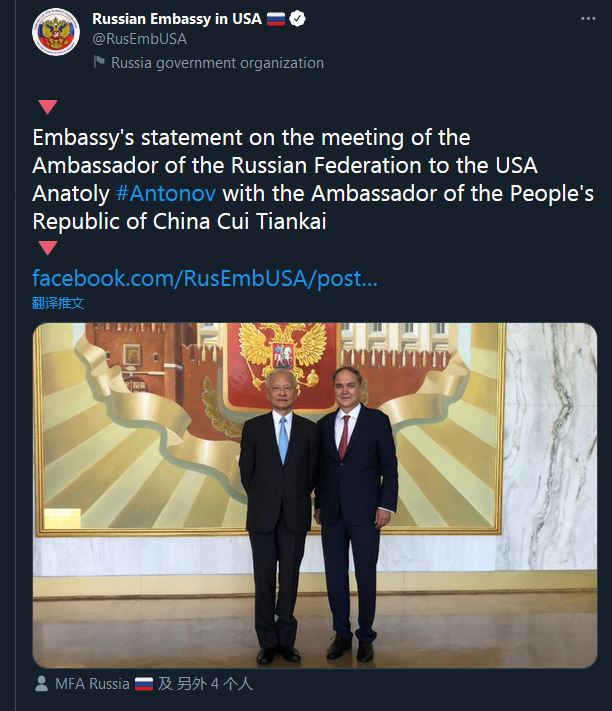Click the flag emoji next to MFA Russia
This screenshot has height=711, width=612.
[x=143, y=684]
